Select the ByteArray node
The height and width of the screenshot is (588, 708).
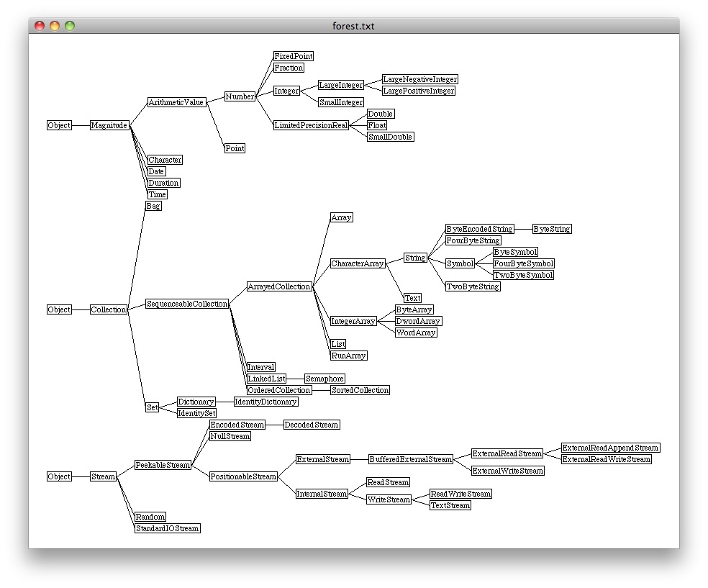[414, 309]
